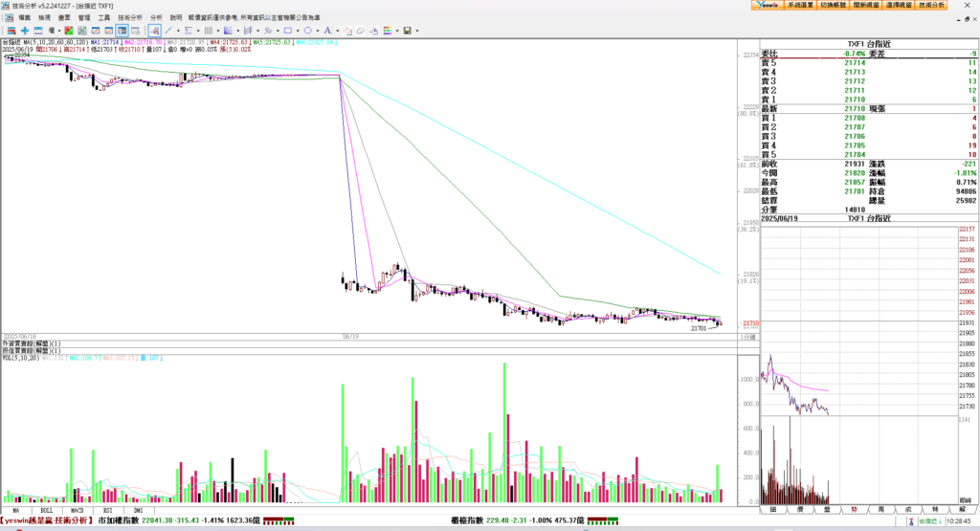Click the first red chart toolbar icon

(x=11, y=31)
